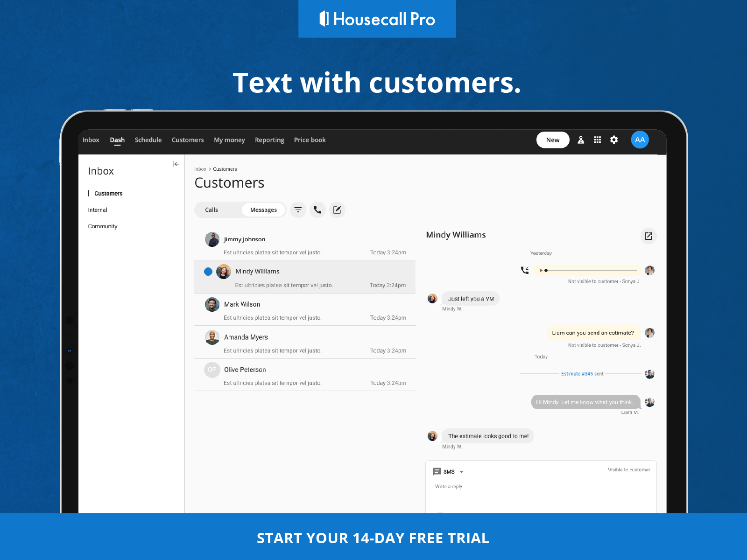Mark Mindy Williams conversation read via blue dot
Image resolution: width=747 pixels, height=560 pixels.
click(208, 271)
